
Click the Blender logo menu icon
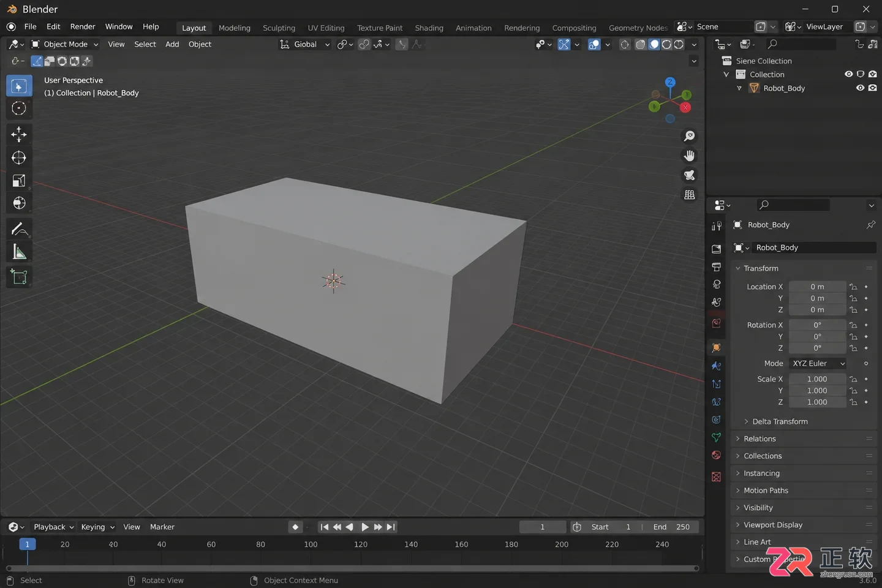click(x=11, y=27)
